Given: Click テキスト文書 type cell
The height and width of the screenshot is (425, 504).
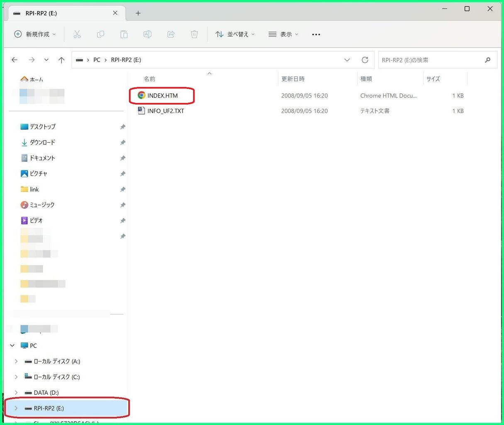Looking at the screenshot, I should click(x=375, y=111).
